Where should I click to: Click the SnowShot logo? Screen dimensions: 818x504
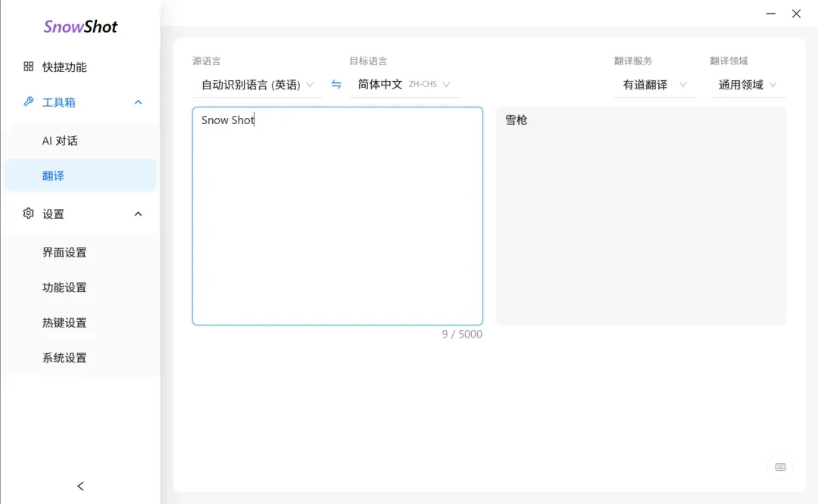80,26
